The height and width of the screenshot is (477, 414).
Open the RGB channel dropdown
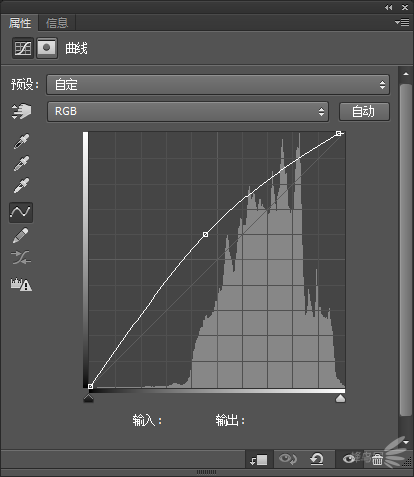click(x=188, y=111)
